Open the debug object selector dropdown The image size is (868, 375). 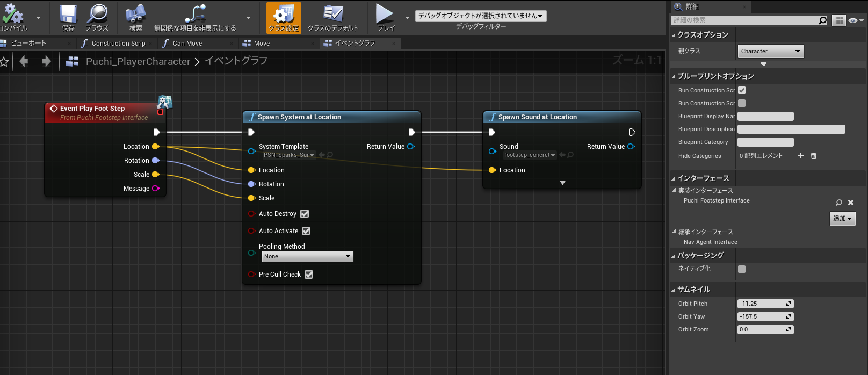tap(481, 16)
